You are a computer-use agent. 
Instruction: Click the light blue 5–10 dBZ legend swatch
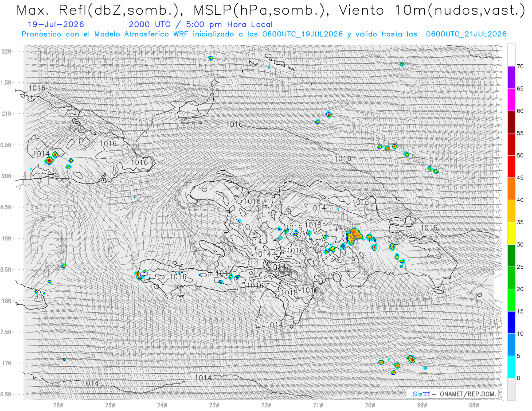point(511,344)
